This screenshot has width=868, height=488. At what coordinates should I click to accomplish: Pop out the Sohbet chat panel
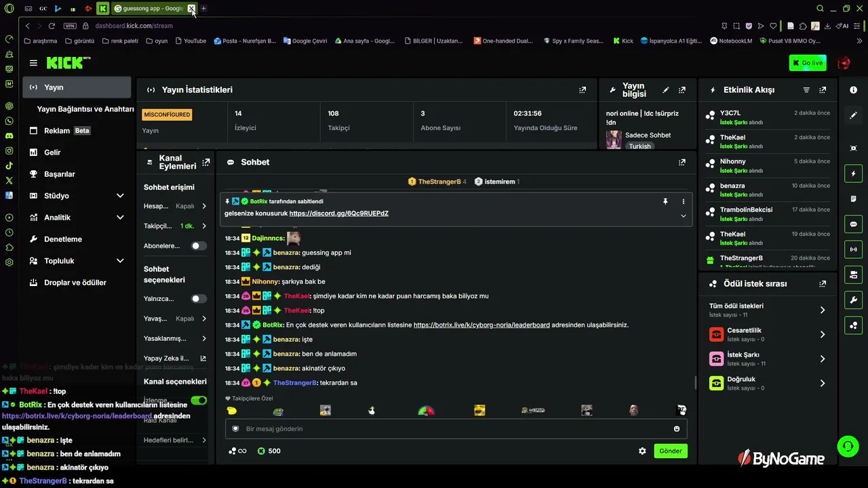click(x=682, y=162)
